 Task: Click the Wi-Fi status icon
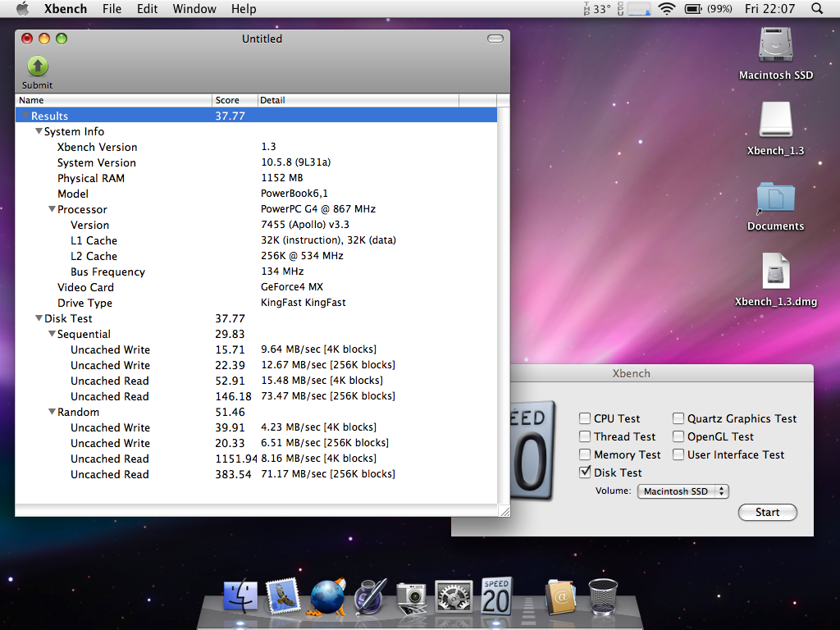666,8
